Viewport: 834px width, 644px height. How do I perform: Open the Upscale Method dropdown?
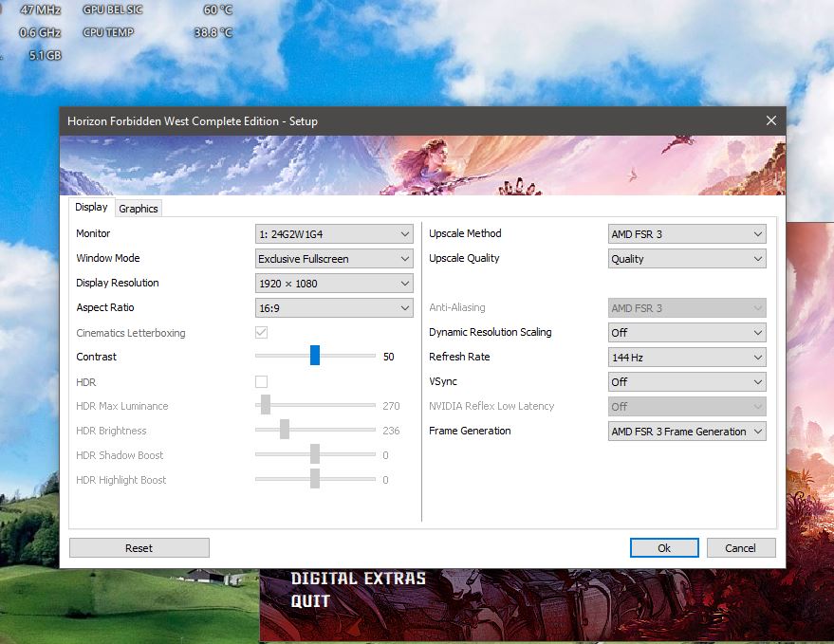click(687, 234)
